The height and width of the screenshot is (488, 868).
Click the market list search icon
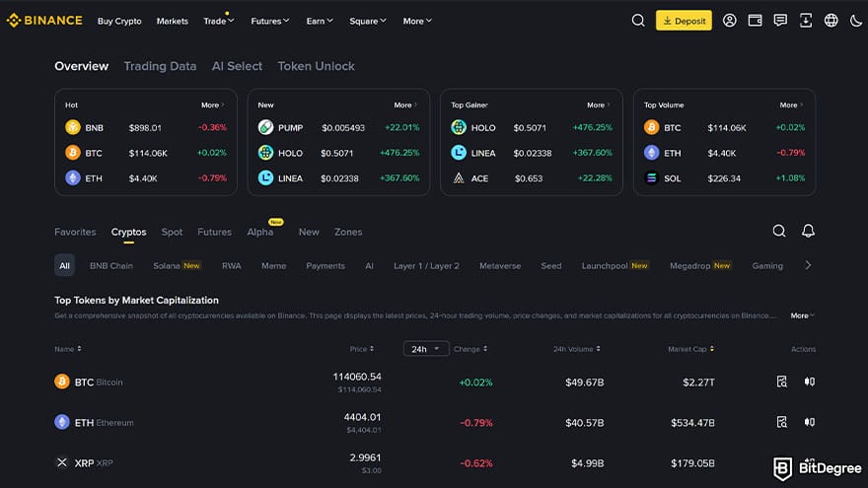[x=779, y=231]
